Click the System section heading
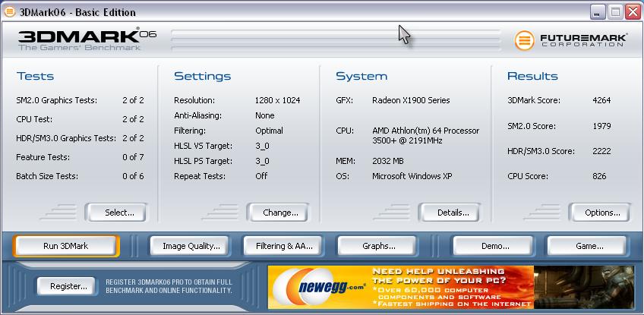This screenshot has width=644, height=315. pos(361,76)
